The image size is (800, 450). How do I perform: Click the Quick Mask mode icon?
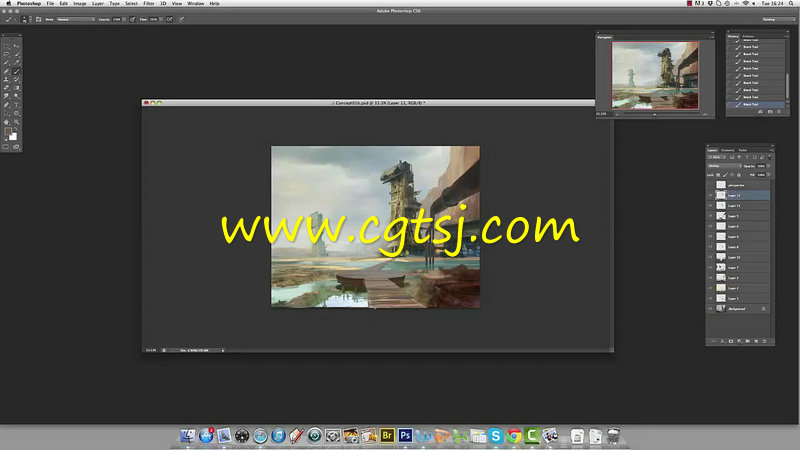point(6,146)
